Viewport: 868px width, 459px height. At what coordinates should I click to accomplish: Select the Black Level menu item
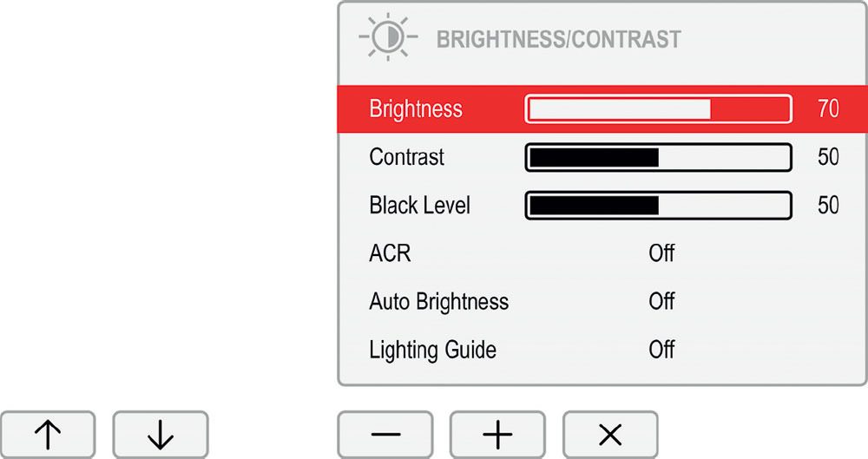click(x=419, y=205)
